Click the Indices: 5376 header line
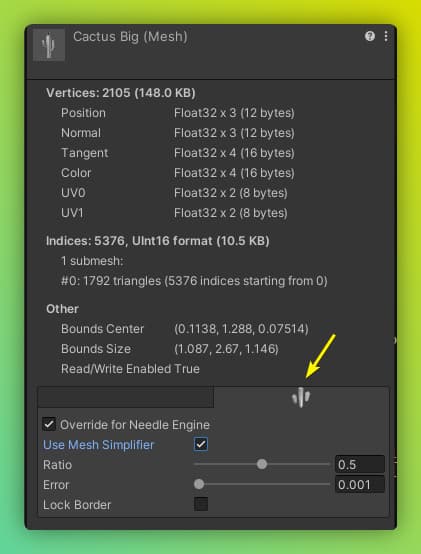421x554 pixels. pyautogui.click(x=158, y=241)
